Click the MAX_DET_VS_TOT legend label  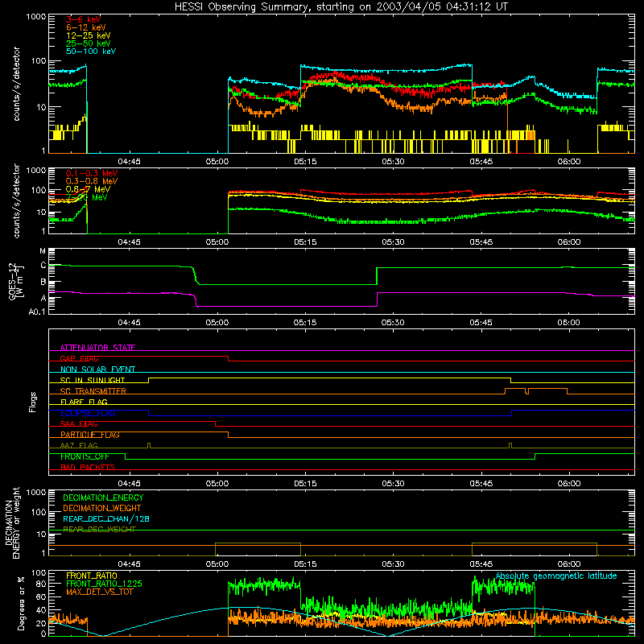[99, 592]
